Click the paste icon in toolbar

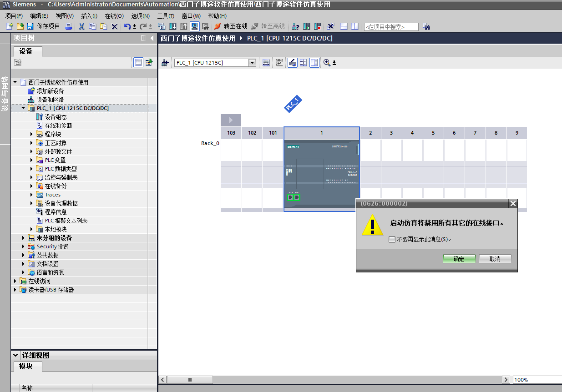103,26
